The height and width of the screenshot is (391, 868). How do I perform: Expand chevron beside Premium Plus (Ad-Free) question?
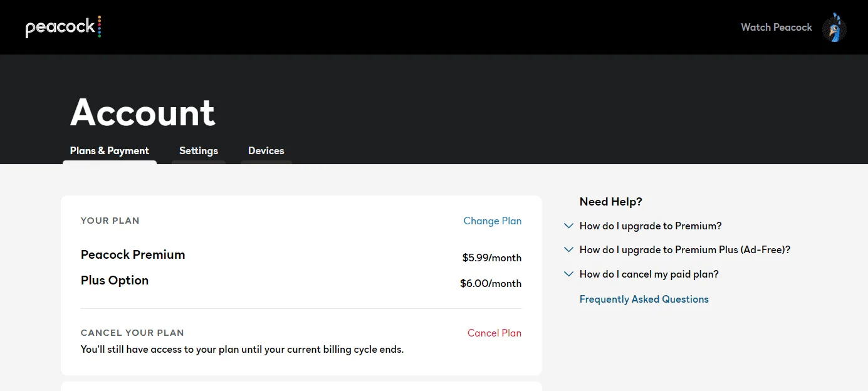click(x=568, y=249)
